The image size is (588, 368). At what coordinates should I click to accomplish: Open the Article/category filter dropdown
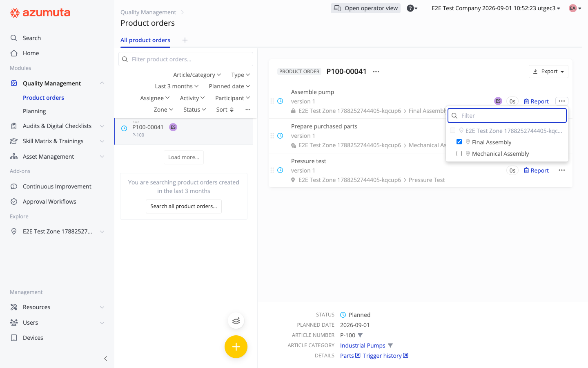[x=197, y=75]
